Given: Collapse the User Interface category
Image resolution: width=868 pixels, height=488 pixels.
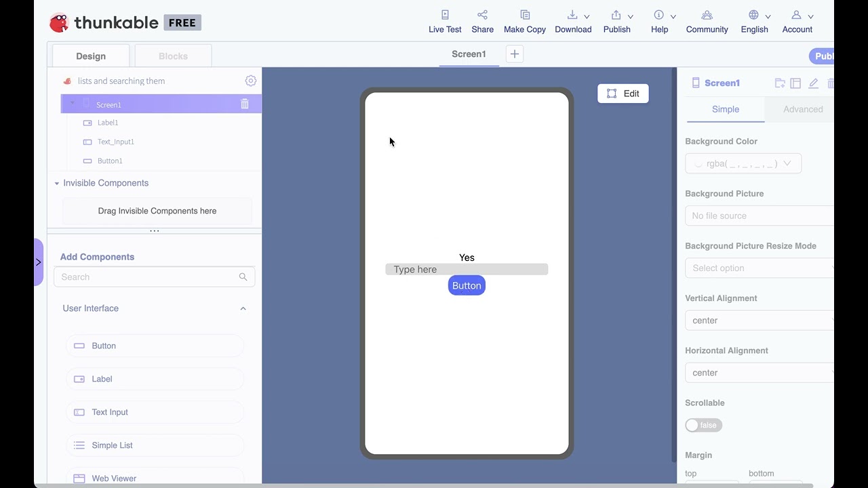Looking at the screenshot, I should point(243,308).
